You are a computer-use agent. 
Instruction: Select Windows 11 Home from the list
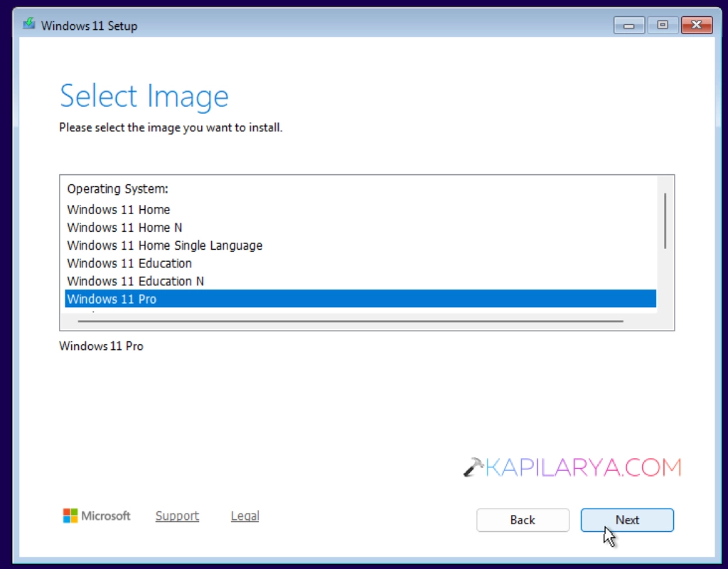pyautogui.click(x=360, y=210)
